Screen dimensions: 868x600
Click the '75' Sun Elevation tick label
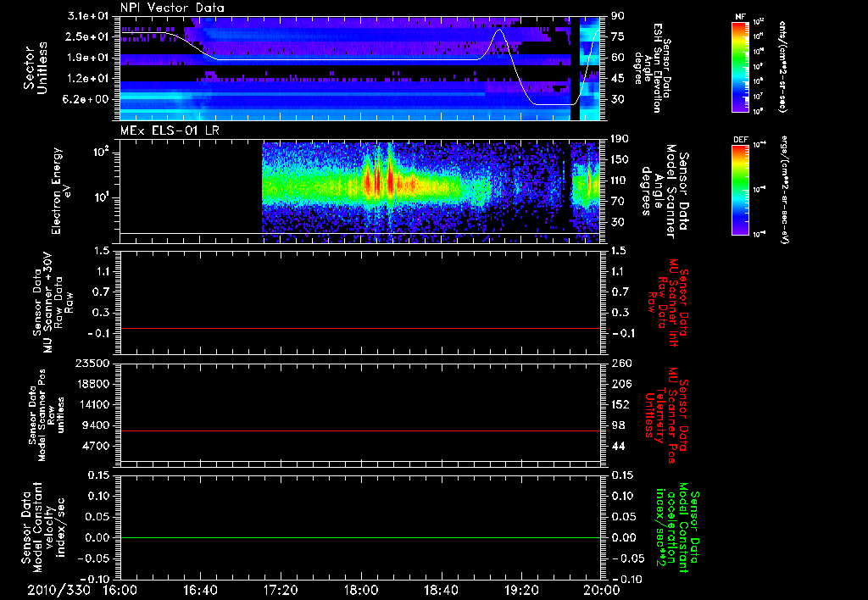[x=617, y=36]
